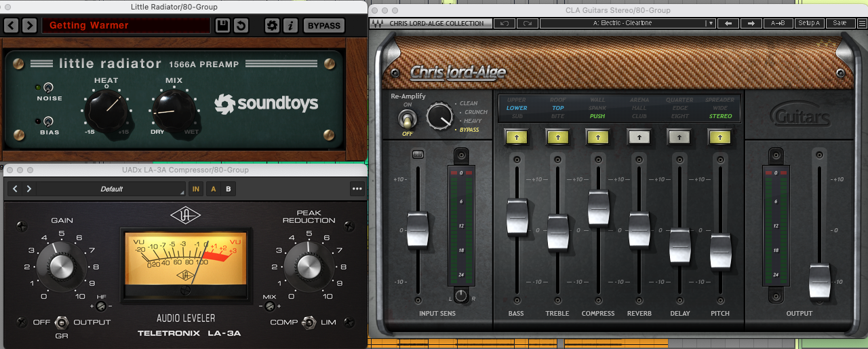Click the DELAY mode arrow button
868x349 pixels.
pyautogui.click(x=679, y=137)
